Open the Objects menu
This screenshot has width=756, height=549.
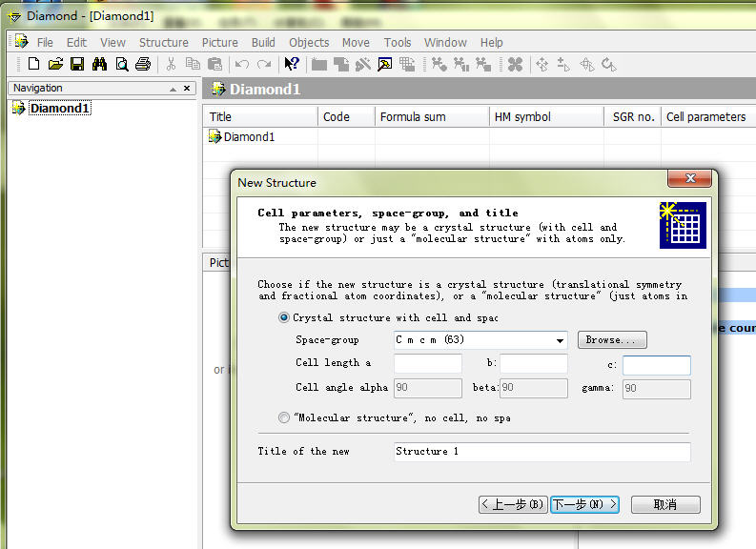[x=309, y=43]
